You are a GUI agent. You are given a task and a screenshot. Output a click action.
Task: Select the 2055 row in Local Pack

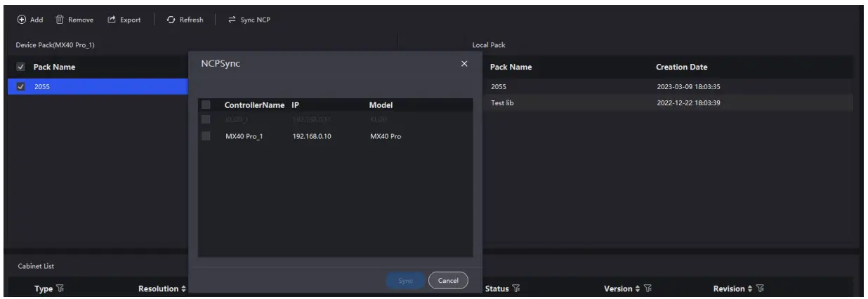coord(667,87)
